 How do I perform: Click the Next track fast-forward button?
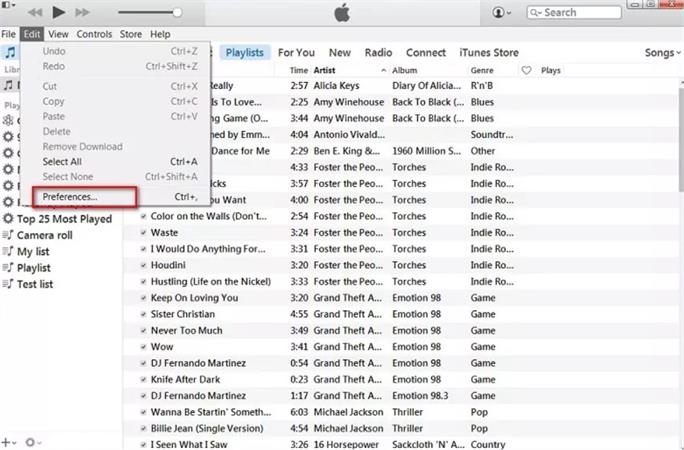(x=82, y=12)
